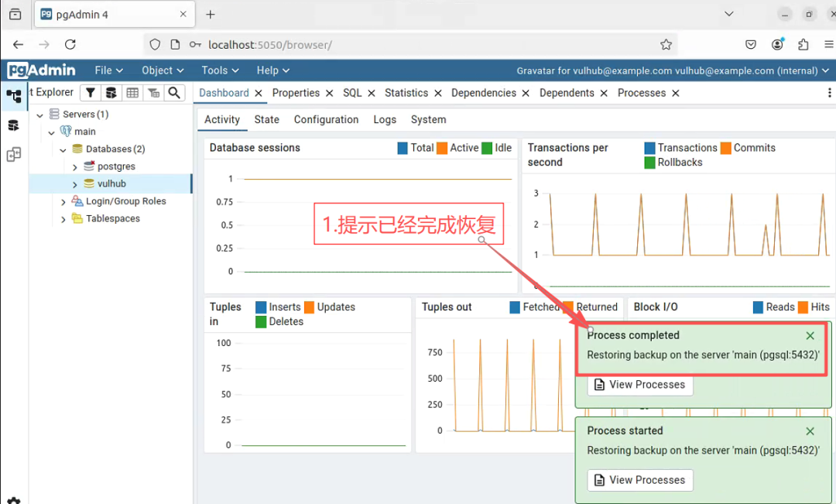Click the Inserts blue legend swatch

pyautogui.click(x=261, y=307)
